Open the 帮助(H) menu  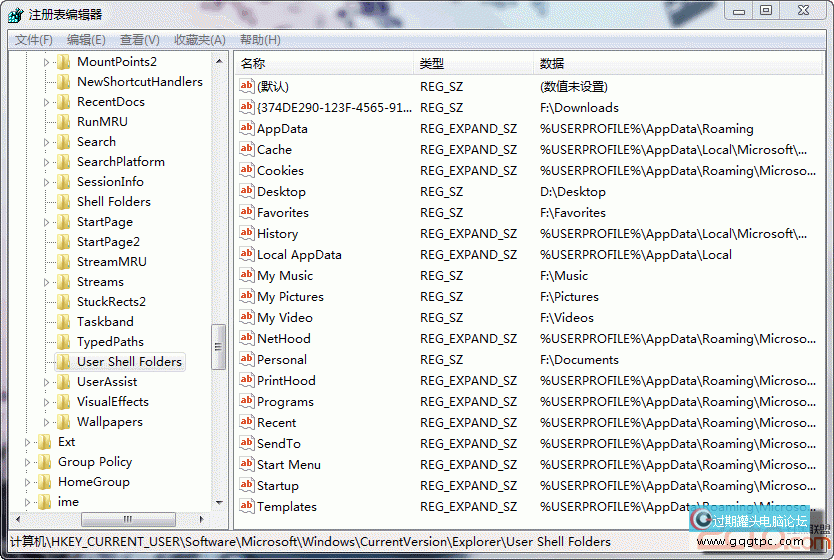(x=260, y=40)
